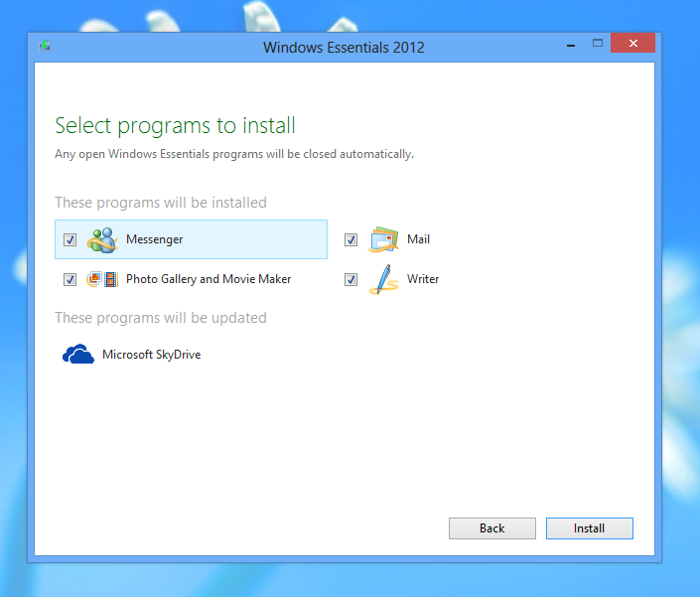
Task: Toggle the Photo Gallery and Movie Maker checkbox
Action: [x=70, y=279]
